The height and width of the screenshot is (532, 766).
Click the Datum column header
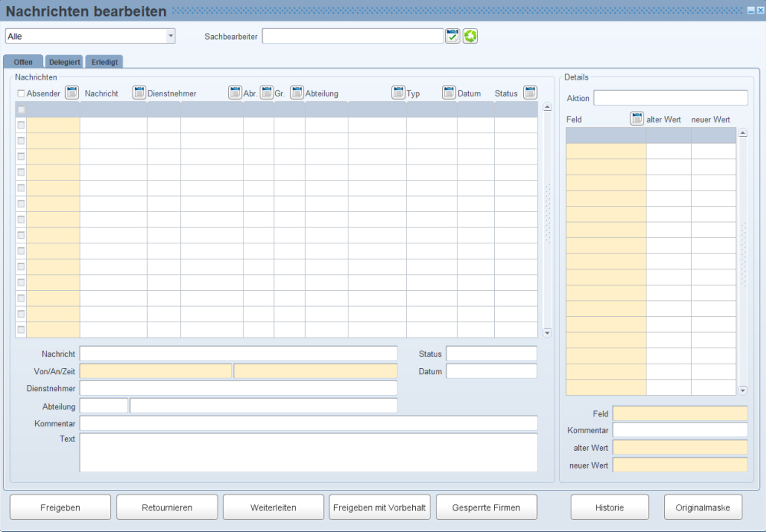469,93
